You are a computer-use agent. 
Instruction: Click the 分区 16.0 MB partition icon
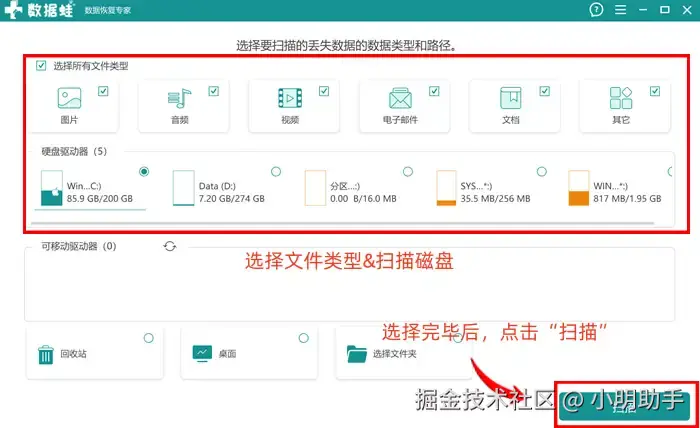(x=315, y=188)
